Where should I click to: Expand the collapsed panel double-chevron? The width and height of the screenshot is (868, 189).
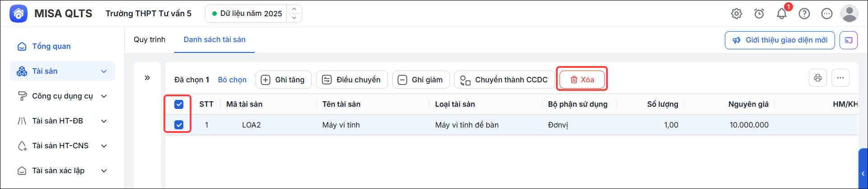coord(147,78)
